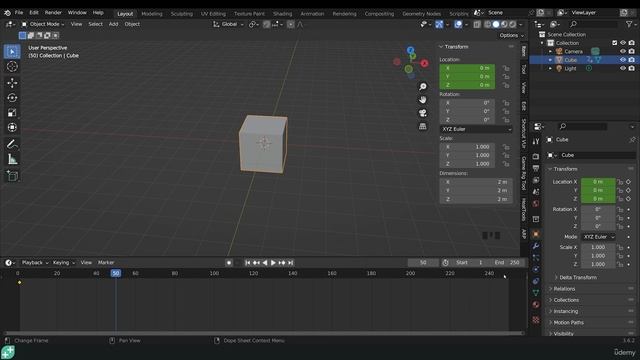Screen dimensions: 640x360
Task: Switch orthographic/perspective grid icon
Action: click(x=423, y=126)
